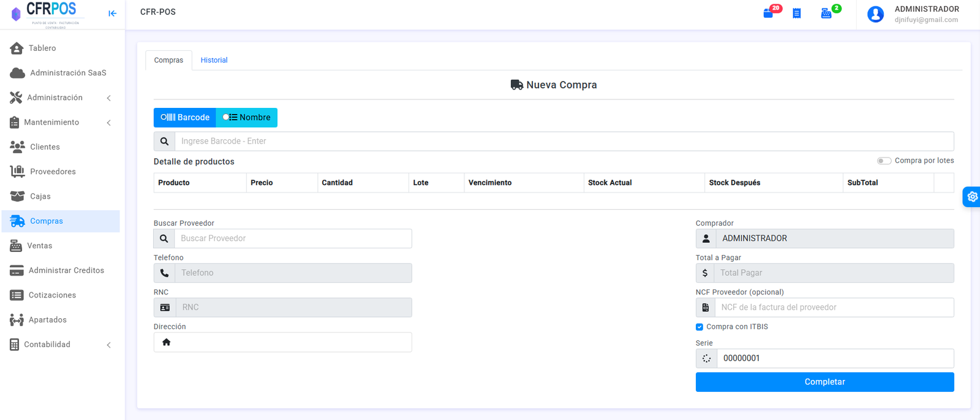Click the Serie number field
980x420 pixels.
(835, 359)
